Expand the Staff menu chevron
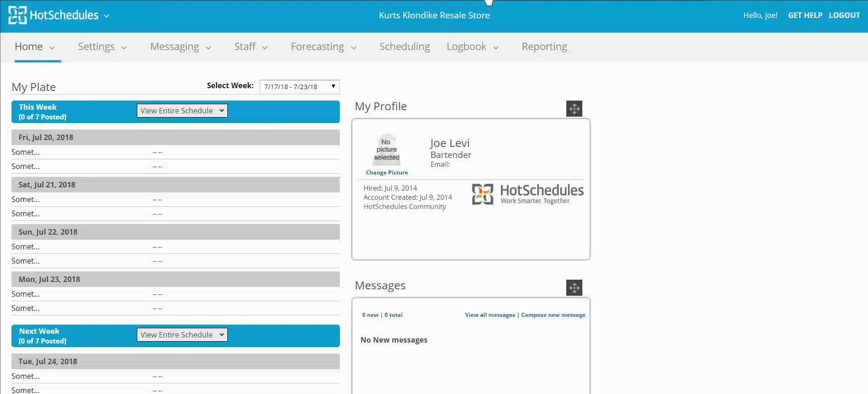Screen dimensions: 868x394 (265, 48)
